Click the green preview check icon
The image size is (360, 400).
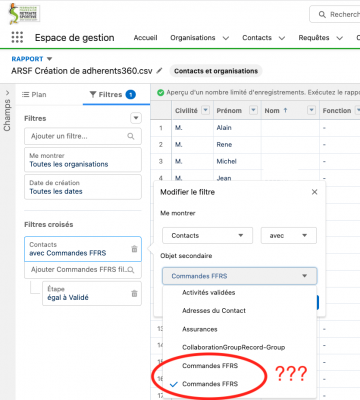click(x=160, y=93)
